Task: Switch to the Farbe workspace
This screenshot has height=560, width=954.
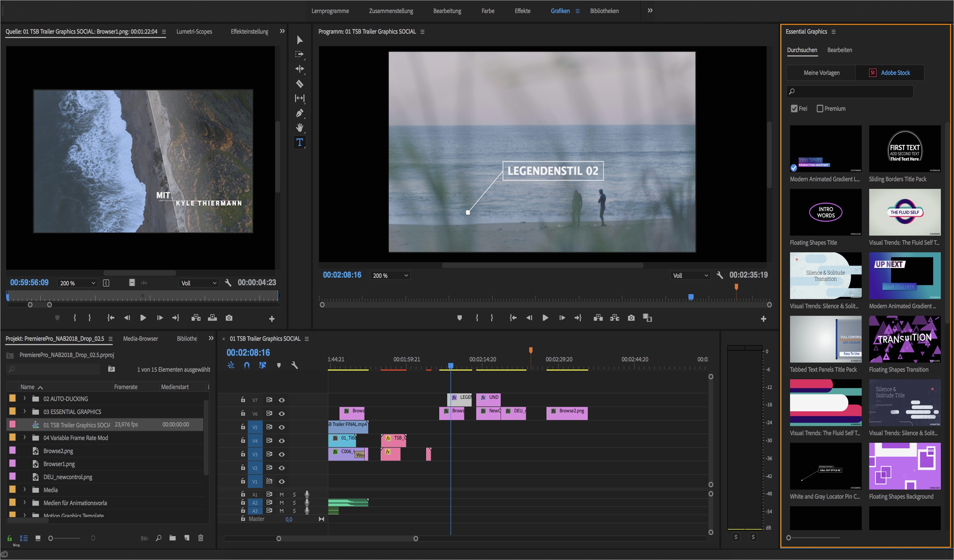Action: pos(488,11)
